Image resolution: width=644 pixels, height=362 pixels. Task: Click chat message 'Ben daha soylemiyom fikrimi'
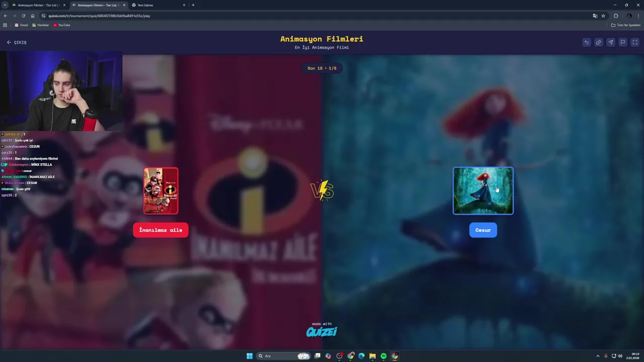(36, 159)
